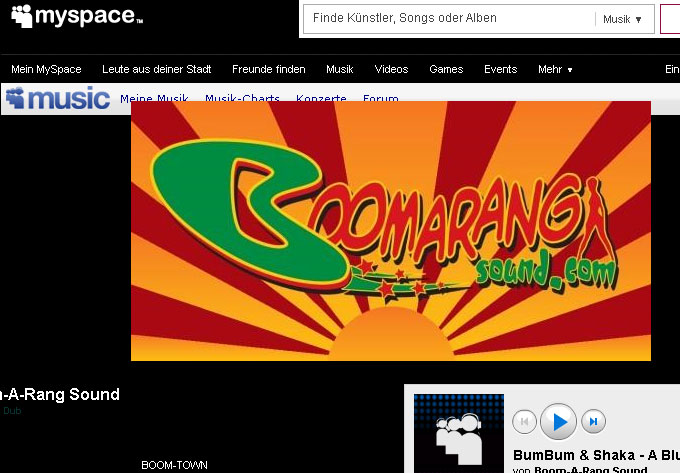Click the MySpace music logo

[x=58, y=98]
